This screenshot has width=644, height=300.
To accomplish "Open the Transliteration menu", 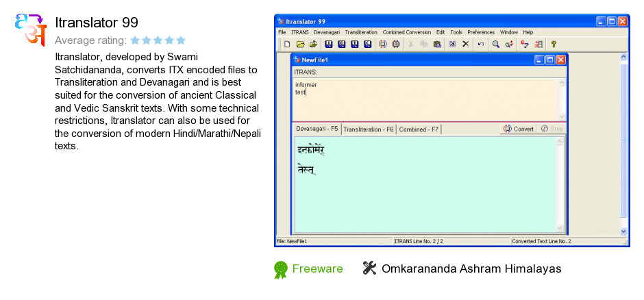I will click(x=361, y=32).
